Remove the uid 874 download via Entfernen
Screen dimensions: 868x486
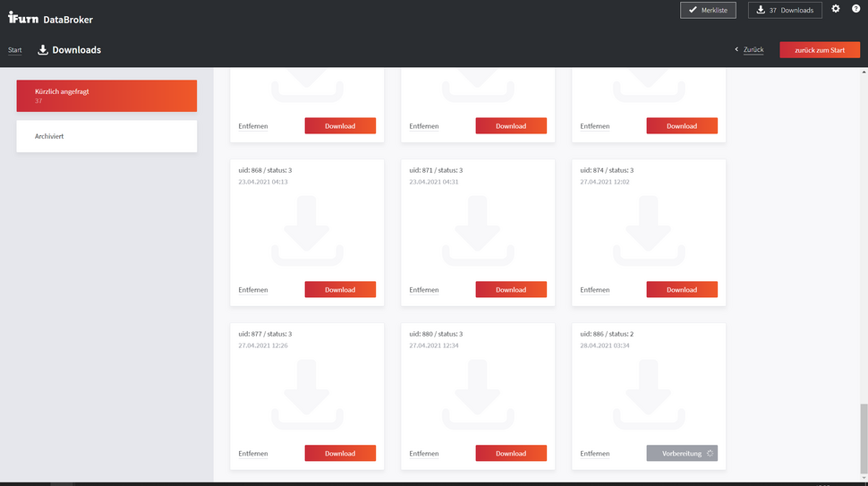594,290
